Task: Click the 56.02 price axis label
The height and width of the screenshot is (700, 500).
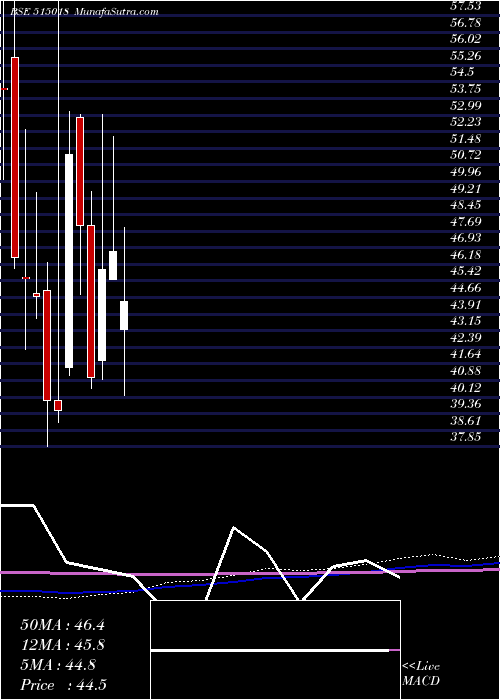Action: click(x=466, y=39)
